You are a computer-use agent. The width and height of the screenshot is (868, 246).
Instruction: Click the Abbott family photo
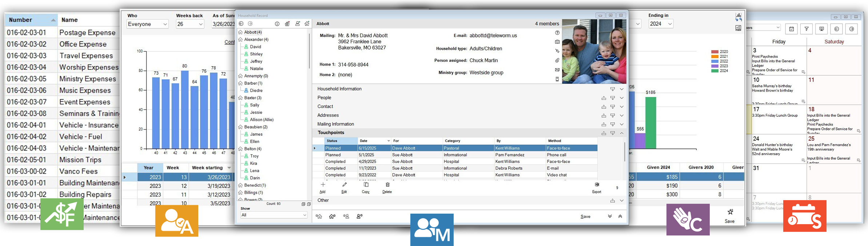tap(594, 51)
